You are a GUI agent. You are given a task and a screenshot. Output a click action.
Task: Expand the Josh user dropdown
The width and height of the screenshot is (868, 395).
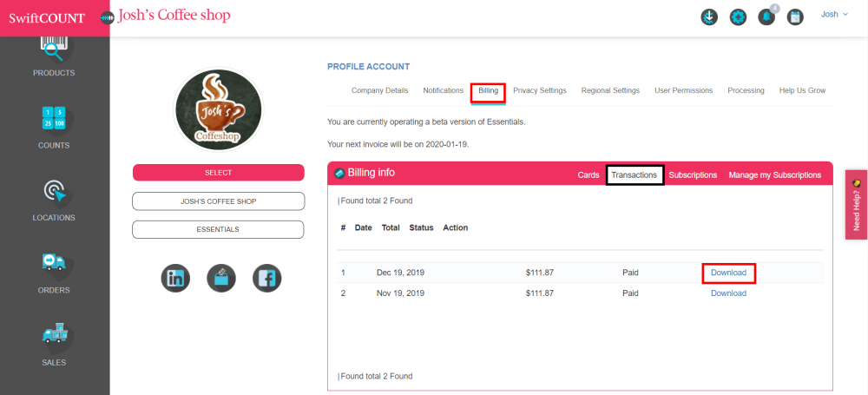[834, 15]
